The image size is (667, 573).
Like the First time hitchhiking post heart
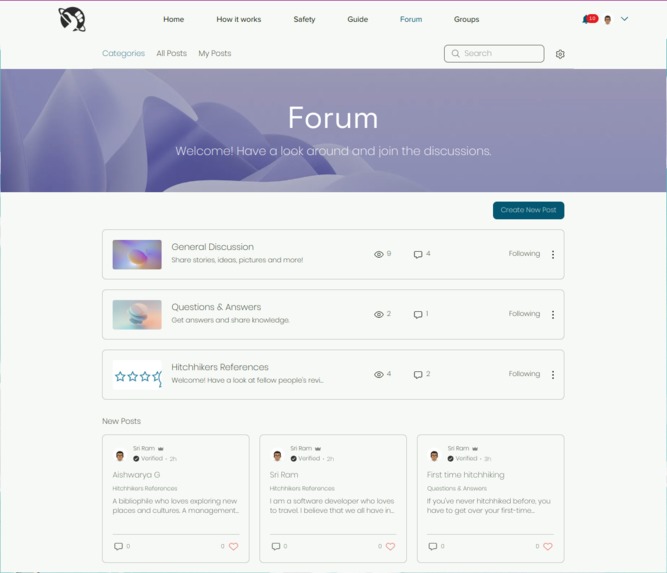(548, 546)
